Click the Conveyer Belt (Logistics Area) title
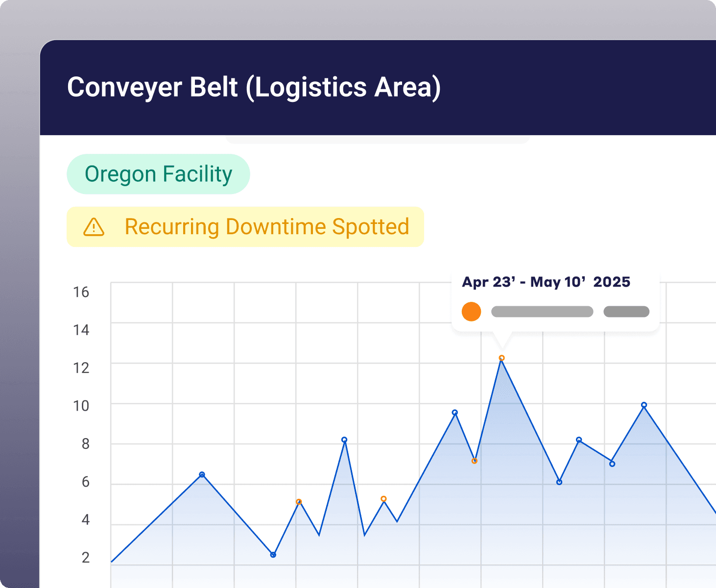This screenshot has height=588, width=716. click(x=254, y=87)
